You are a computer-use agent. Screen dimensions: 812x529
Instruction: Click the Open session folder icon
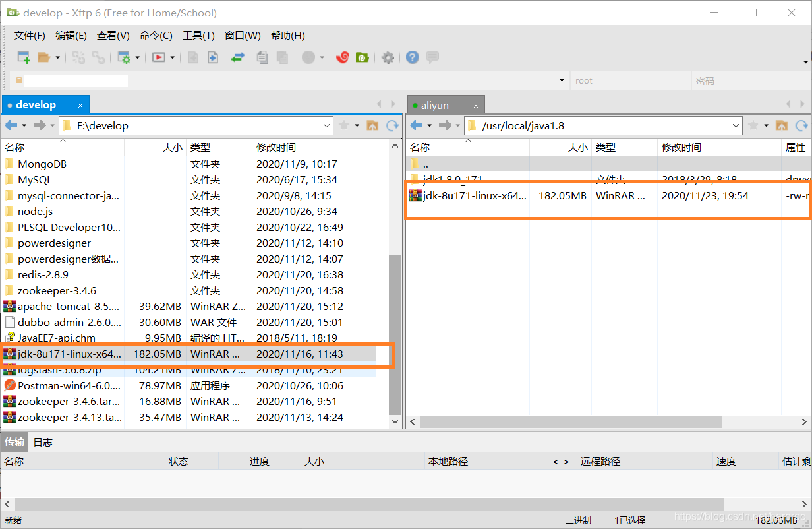pos(43,57)
